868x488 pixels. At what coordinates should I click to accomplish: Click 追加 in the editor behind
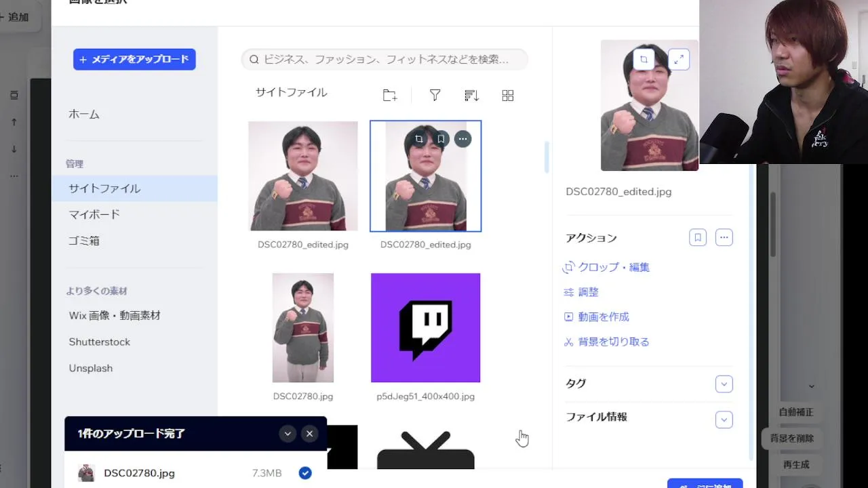point(15,17)
